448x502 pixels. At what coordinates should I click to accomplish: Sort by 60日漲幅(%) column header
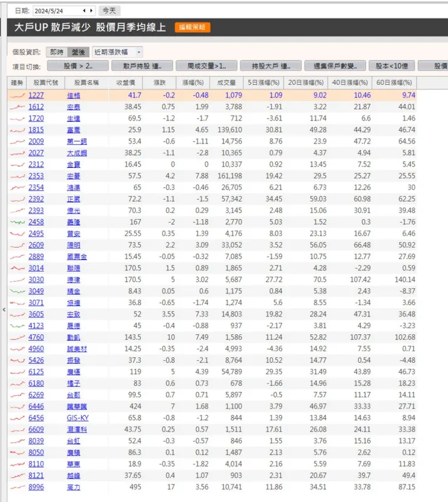click(x=394, y=82)
